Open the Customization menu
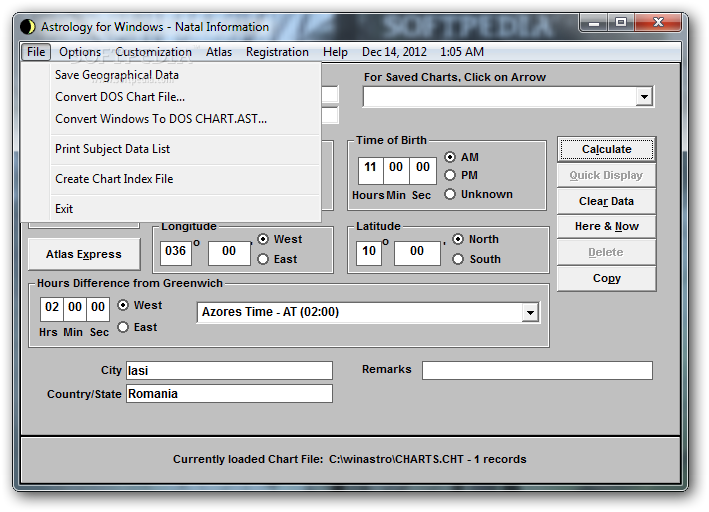Screen dimensions: 709x512 153,52
